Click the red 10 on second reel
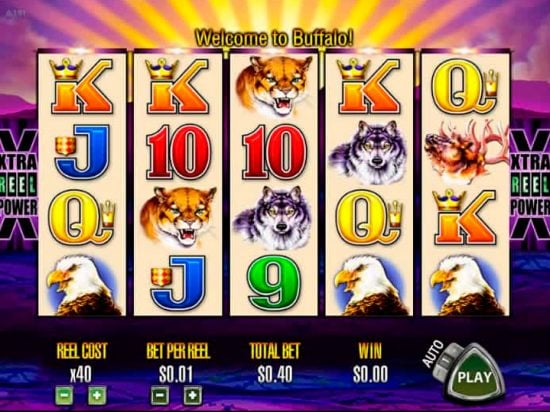The height and width of the screenshot is (412, 550). tap(178, 152)
